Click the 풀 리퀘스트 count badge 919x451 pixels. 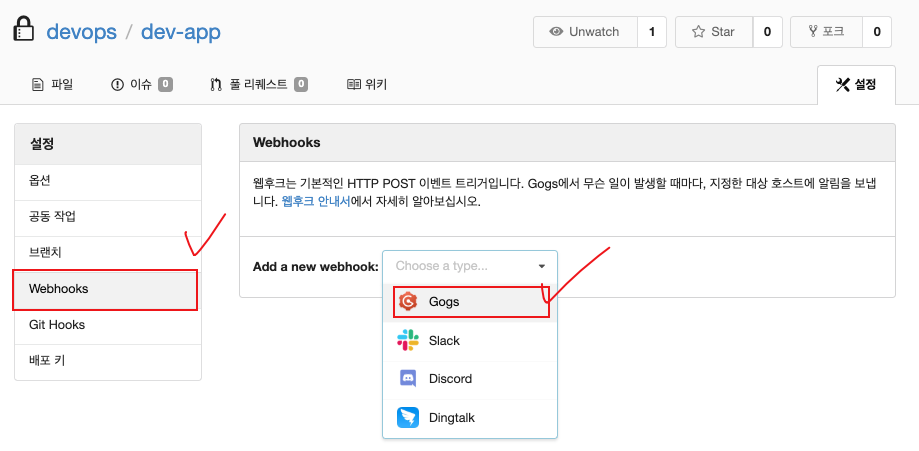pos(301,84)
